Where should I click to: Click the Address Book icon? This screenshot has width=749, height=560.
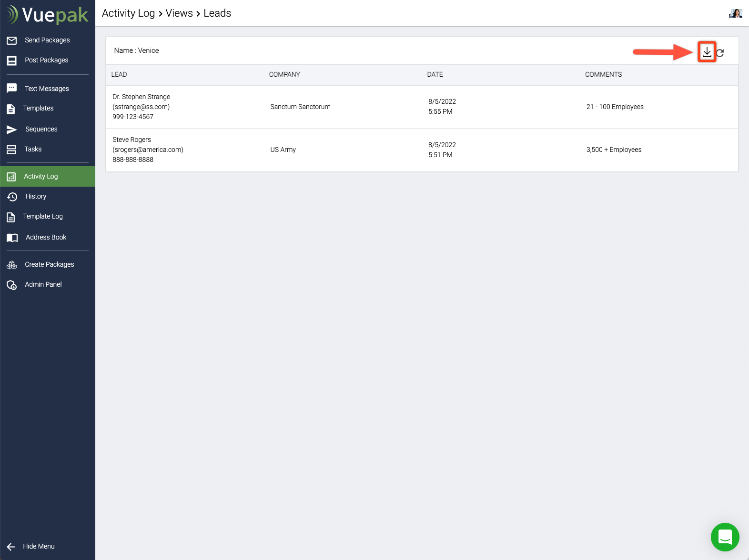coord(12,238)
